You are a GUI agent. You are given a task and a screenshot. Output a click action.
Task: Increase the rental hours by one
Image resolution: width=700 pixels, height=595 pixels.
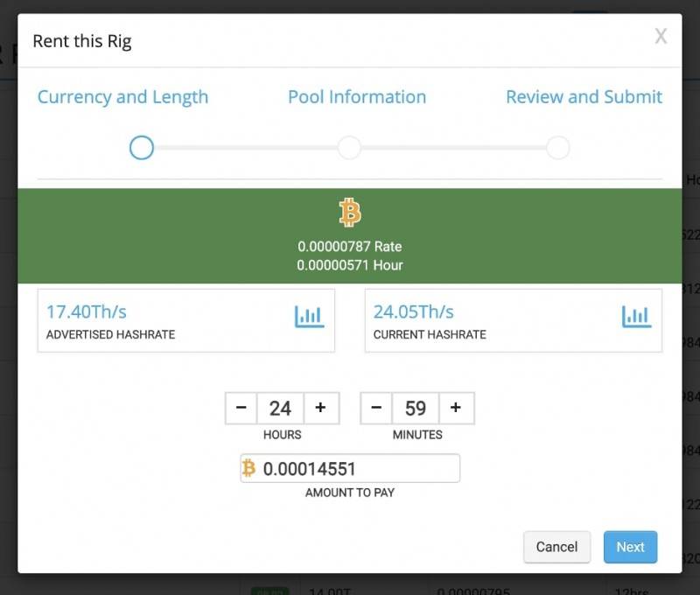(320, 408)
